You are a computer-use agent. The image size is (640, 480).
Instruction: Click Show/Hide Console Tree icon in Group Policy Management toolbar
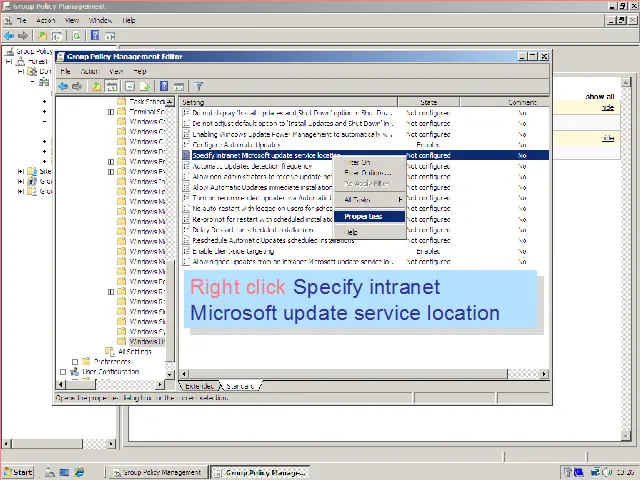click(57, 36)
